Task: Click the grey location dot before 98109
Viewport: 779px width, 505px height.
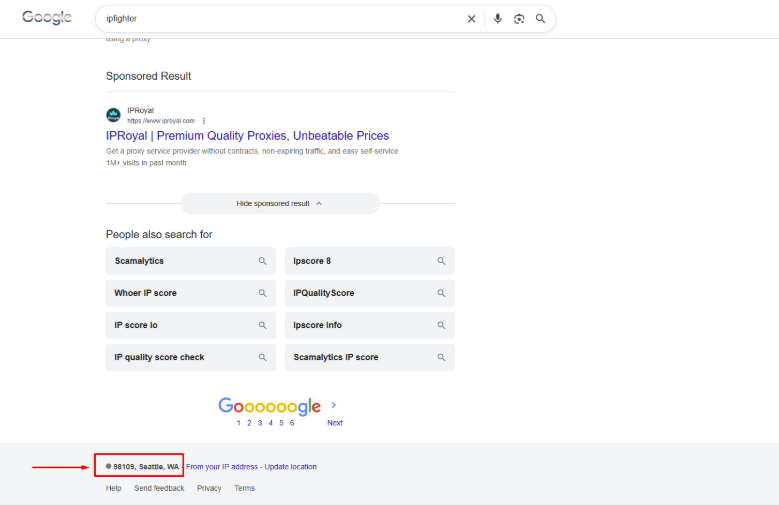Action: point(108,466)
